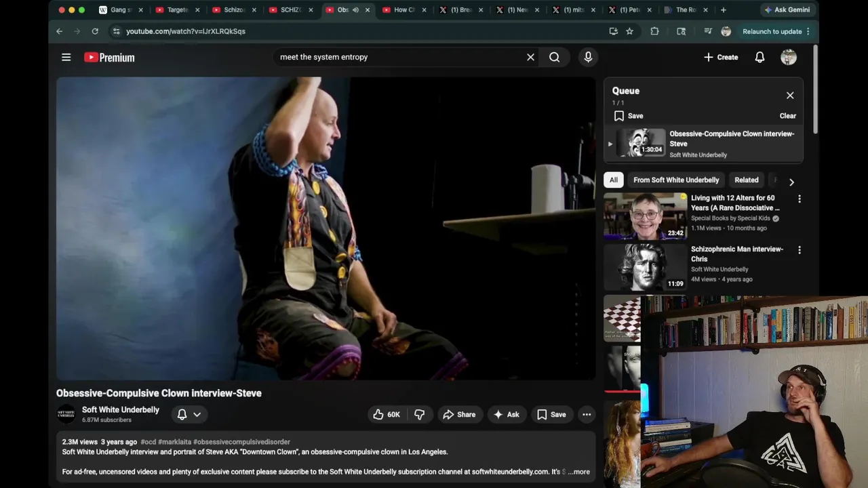Screen dimensions: 868x488
Task: Click the #marklaita hashtag
Action: [174, 442]
